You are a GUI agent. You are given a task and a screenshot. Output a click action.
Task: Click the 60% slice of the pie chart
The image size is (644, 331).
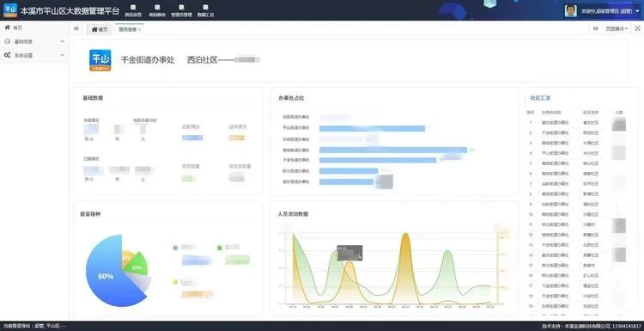(105, 277)
